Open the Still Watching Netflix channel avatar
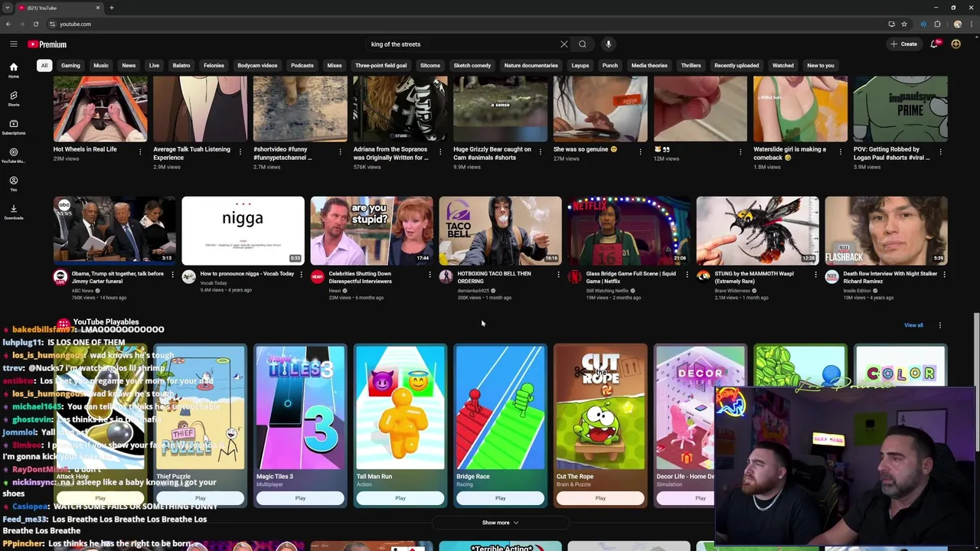 tap(575, 277)
